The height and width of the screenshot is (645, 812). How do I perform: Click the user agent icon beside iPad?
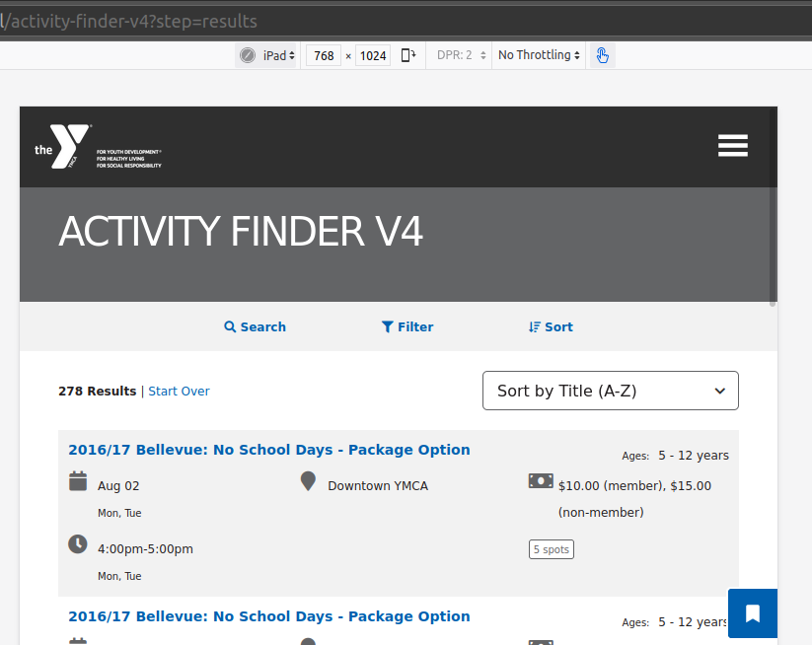point(248,55)
